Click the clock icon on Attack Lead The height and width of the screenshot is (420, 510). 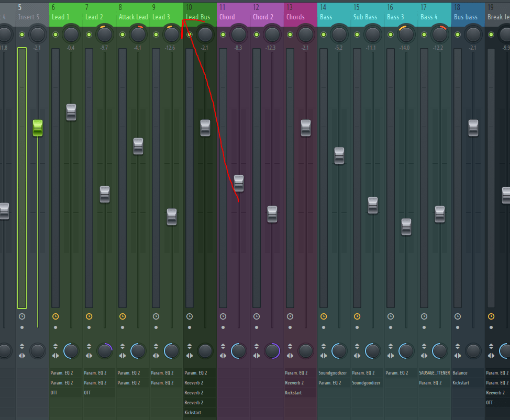coord(122,316)
